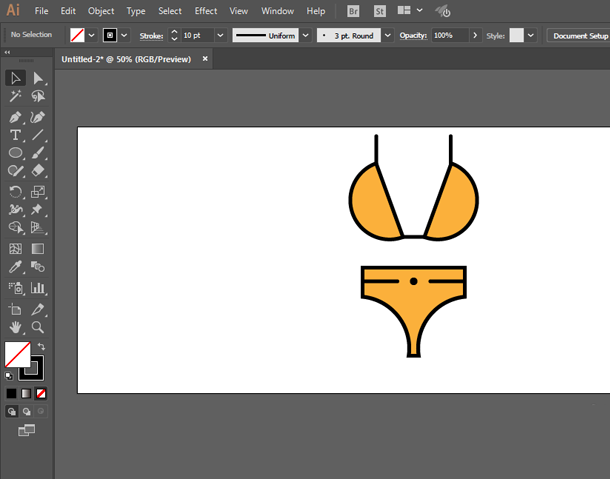Swap fill and stroke colors
The image size is (610, 479).
pyautogui.click(x=41, y=346)
